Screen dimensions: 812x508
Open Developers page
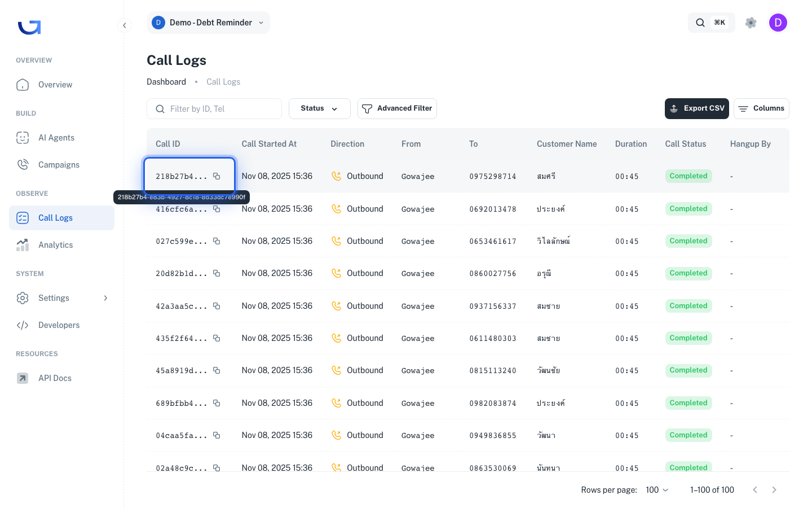click(x=61, y=325)
